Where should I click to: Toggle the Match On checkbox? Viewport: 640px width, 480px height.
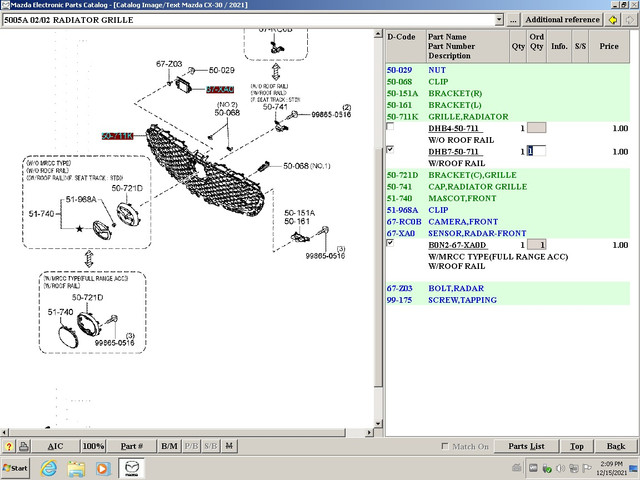pyautogui.click(x=445, y=446)
